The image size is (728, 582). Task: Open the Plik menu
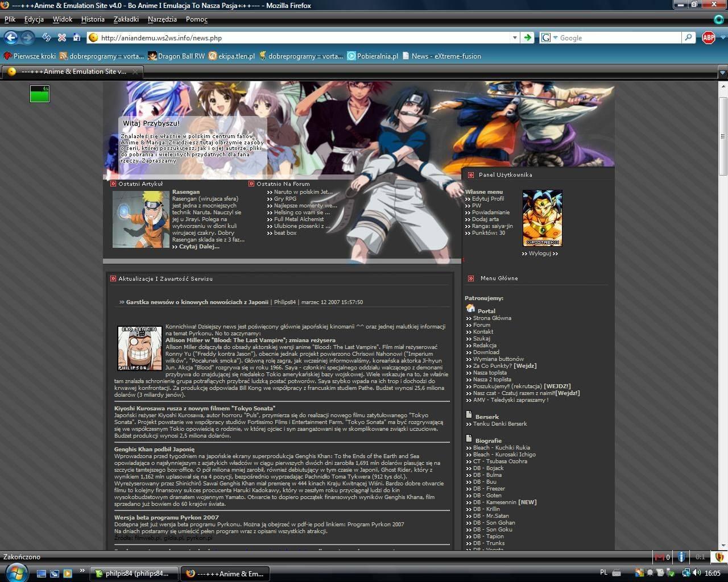(x=10, y=19)
